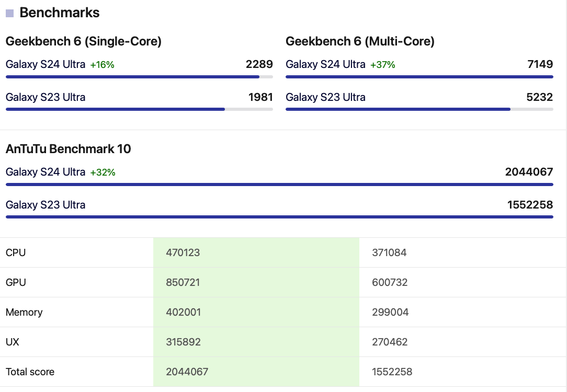Select the Geekbench 6 (Multi-Core) heading
This screenshot has width=567, height=392.
tap(360, 41)
